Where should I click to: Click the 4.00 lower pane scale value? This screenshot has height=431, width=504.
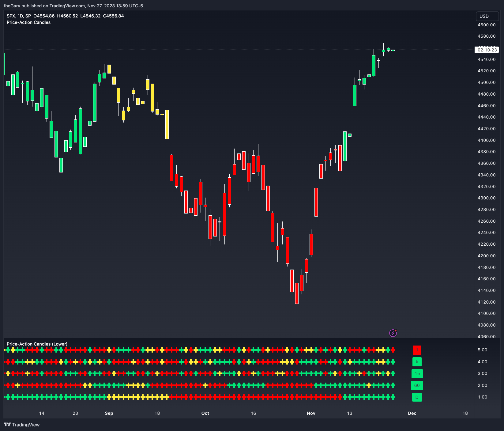pos(483,362)
